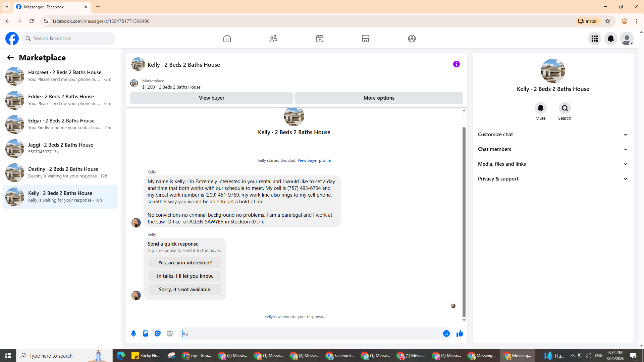The height and width of the screenshot is (362, 644).
Task: Expand the Chat members section
Action: coord(553,149)
